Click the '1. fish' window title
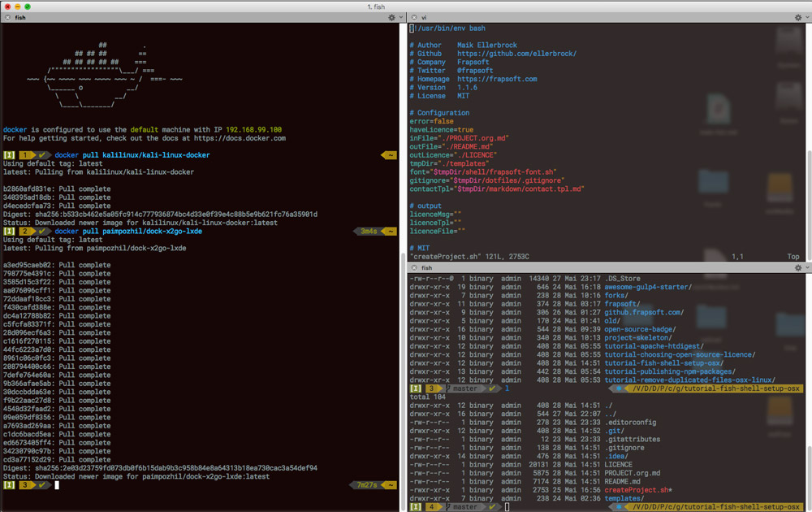The height and width of the screenshot is (512, 812). [376, 7]
